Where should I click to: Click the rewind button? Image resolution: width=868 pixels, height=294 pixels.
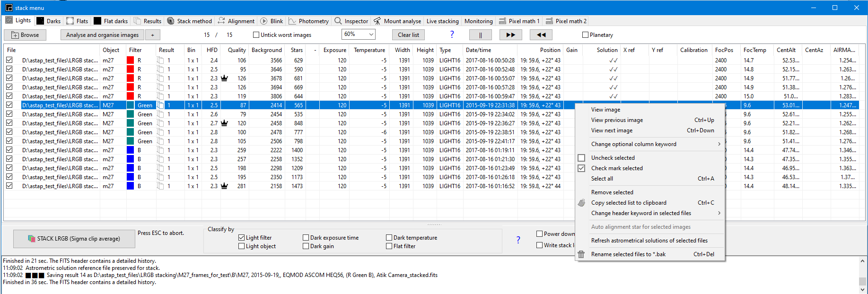(x=541, y=35)
